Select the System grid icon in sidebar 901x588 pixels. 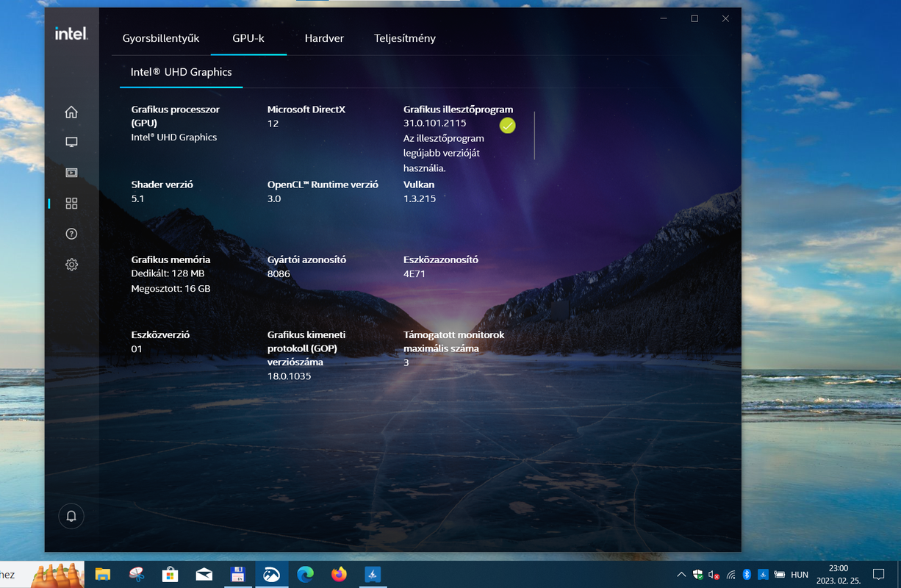(71, 203)
